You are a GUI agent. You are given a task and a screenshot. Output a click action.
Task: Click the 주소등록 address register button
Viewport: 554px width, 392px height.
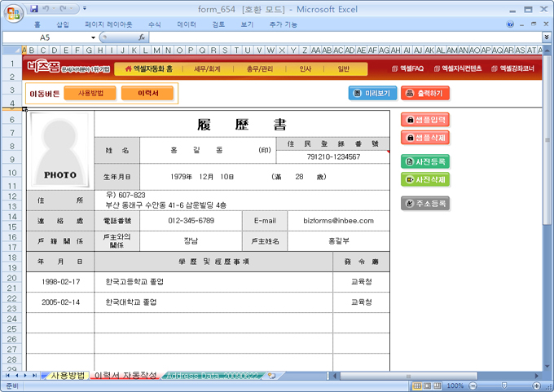pyautogui.click(x=425, y=203)
